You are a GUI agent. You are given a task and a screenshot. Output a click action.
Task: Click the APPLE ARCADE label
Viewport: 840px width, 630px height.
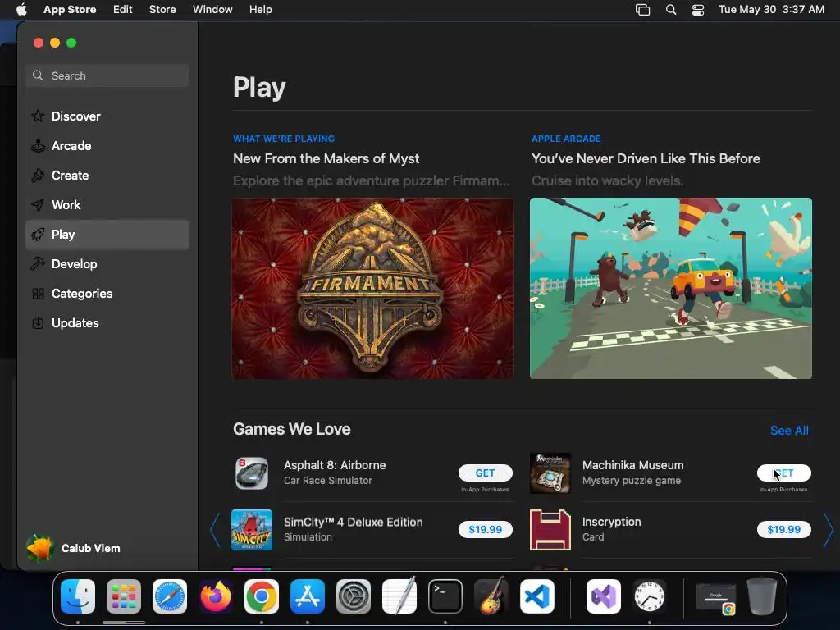tap(566, 139)
